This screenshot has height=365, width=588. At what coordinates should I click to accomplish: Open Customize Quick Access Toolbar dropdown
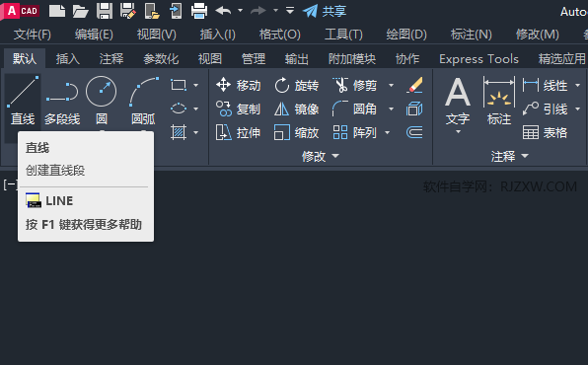(290, 11)
